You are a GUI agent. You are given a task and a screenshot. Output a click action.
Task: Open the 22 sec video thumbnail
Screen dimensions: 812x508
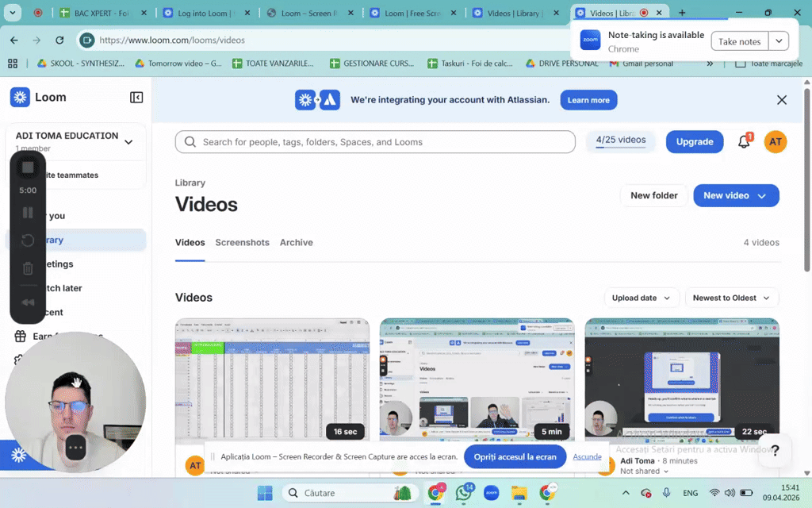coord(682,379)
